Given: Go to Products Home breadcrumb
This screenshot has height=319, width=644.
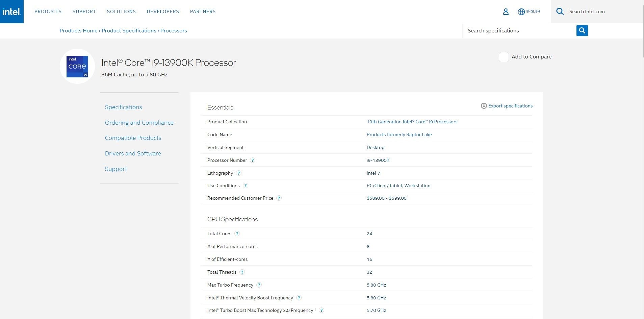Looking at the screenshot, I should tap(78, 30).
